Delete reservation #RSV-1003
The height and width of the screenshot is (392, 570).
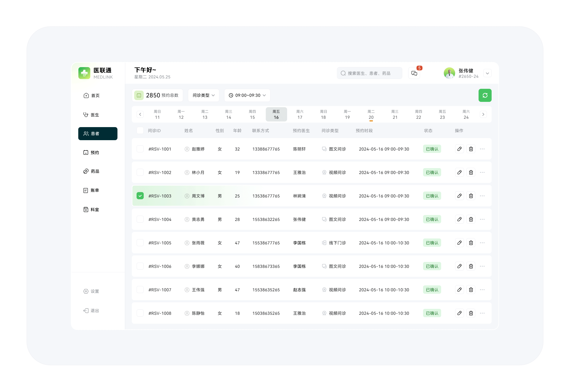pyautogui.click(x=471, y=196)
